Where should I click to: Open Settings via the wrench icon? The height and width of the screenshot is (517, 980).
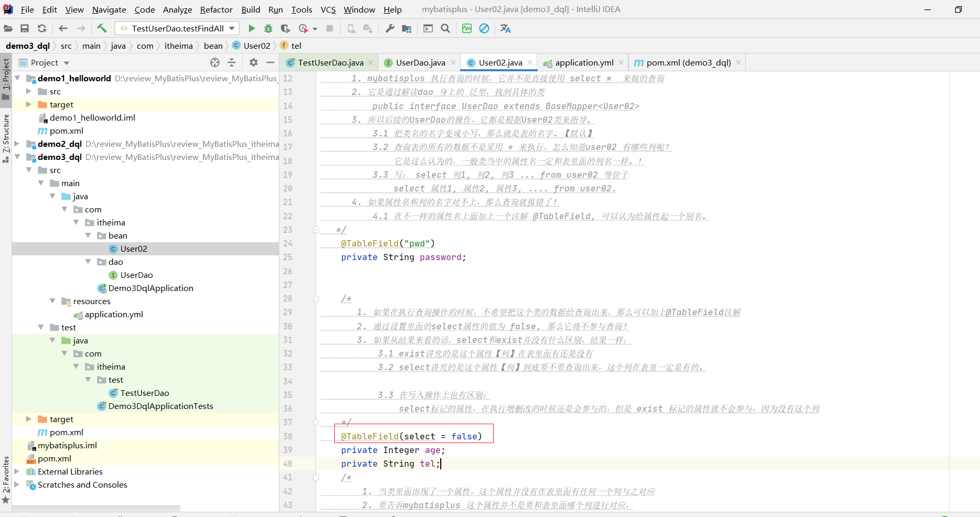390,28
